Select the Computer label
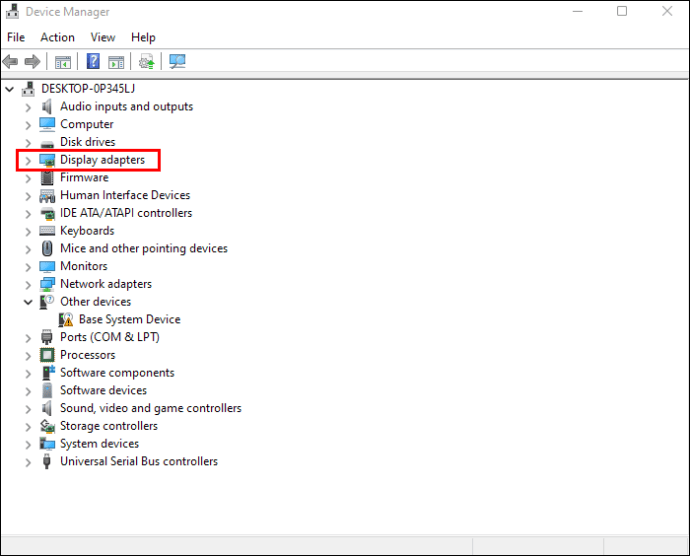 coord(86,124)
